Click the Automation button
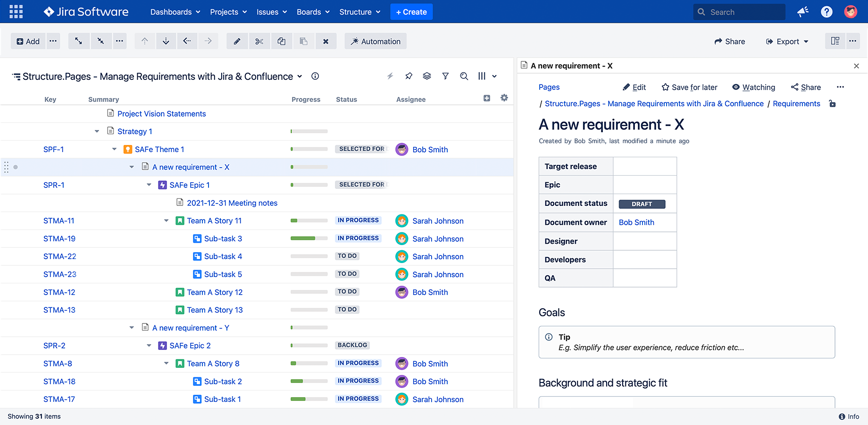868x425 pixels. point(376,41)
